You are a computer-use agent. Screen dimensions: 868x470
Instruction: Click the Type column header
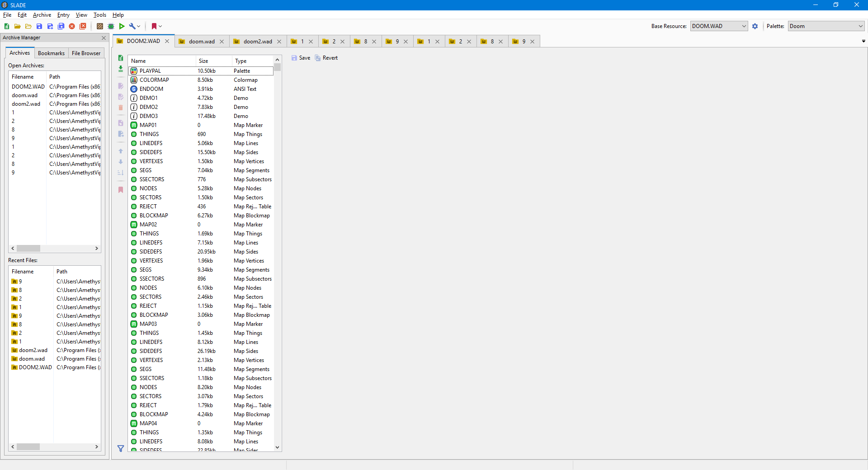click(x=253, y=61)
